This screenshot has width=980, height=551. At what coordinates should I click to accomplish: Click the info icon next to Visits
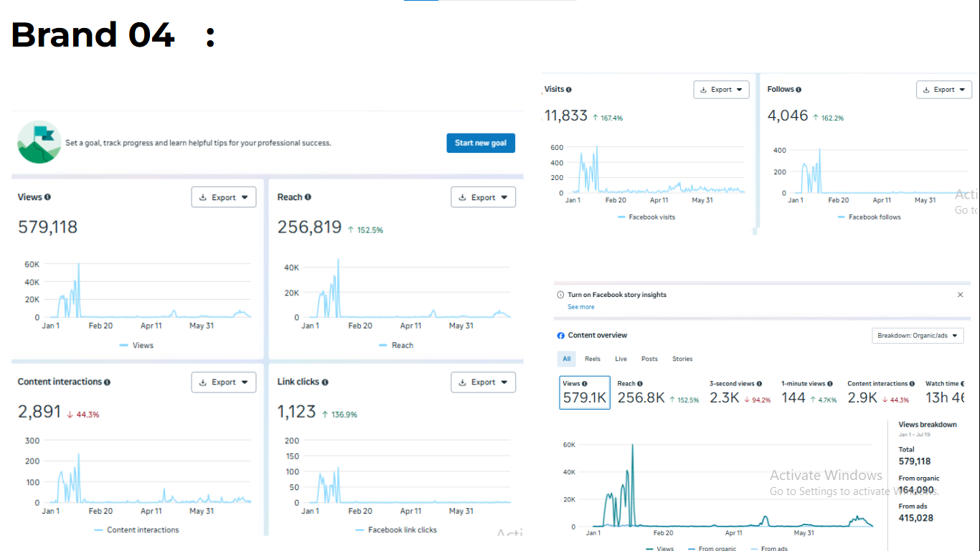[569, 90]
